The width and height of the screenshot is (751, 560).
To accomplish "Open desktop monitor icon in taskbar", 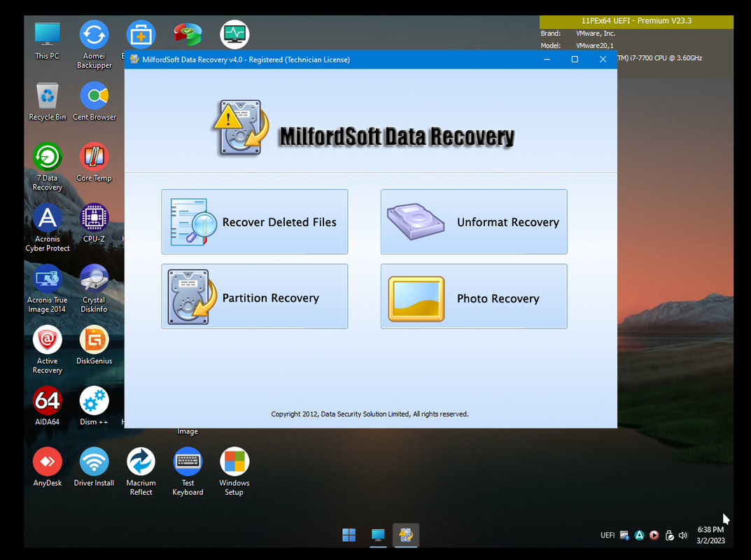I will click(378, 535).
